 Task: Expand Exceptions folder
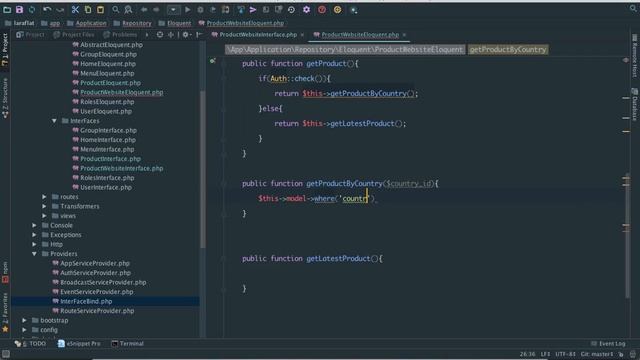coord(34,235)
